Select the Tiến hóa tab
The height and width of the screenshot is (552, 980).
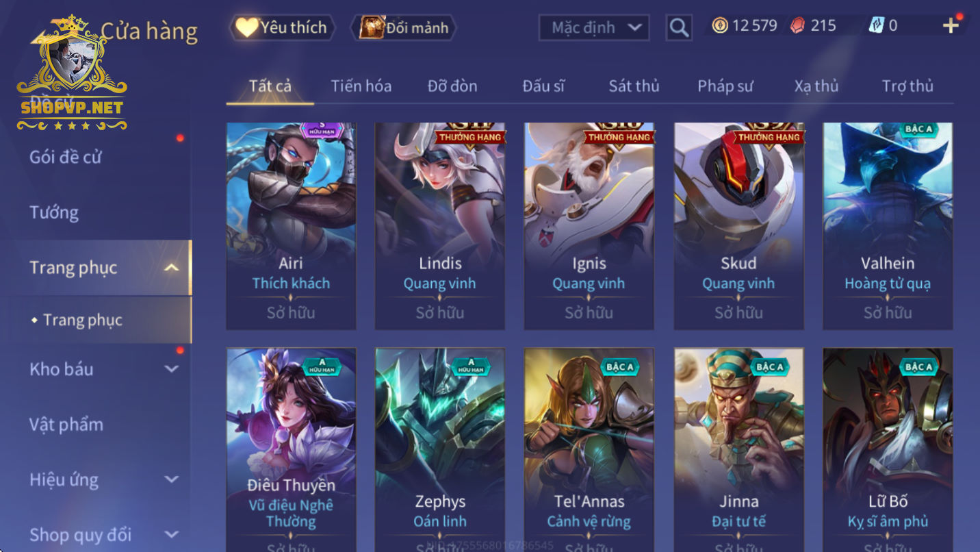point(361,86)
